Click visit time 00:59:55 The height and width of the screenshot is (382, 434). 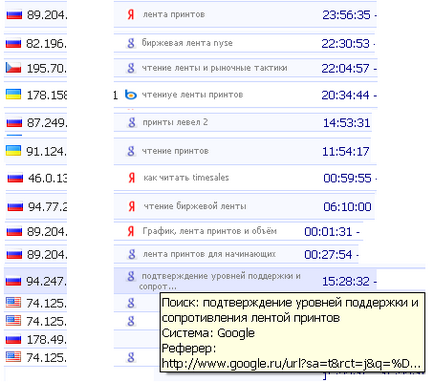(347, 178)
